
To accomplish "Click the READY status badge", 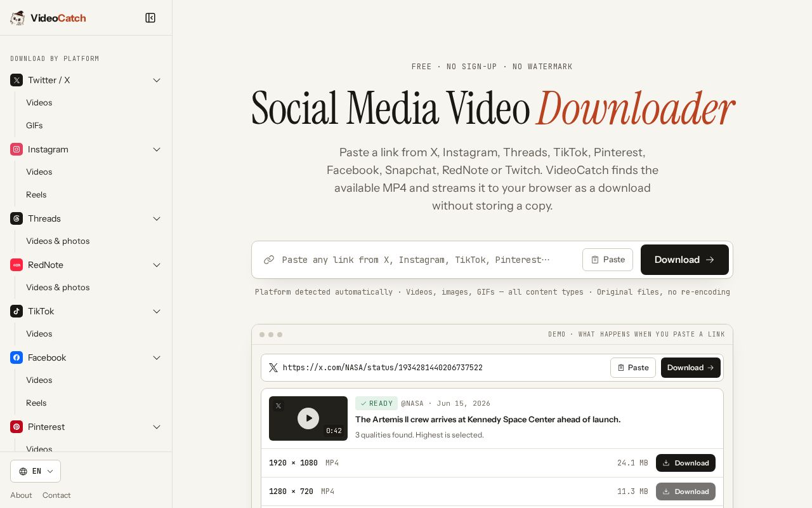I will [376, 403].
